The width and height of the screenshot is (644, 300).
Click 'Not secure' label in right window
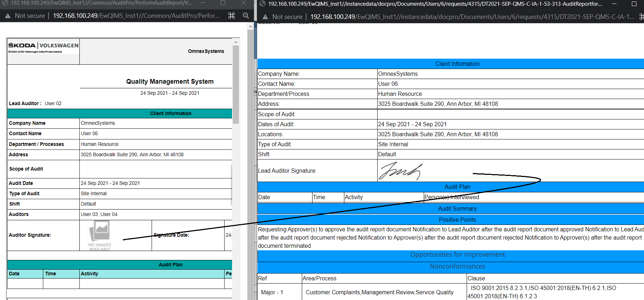click(x=287, y=17)
